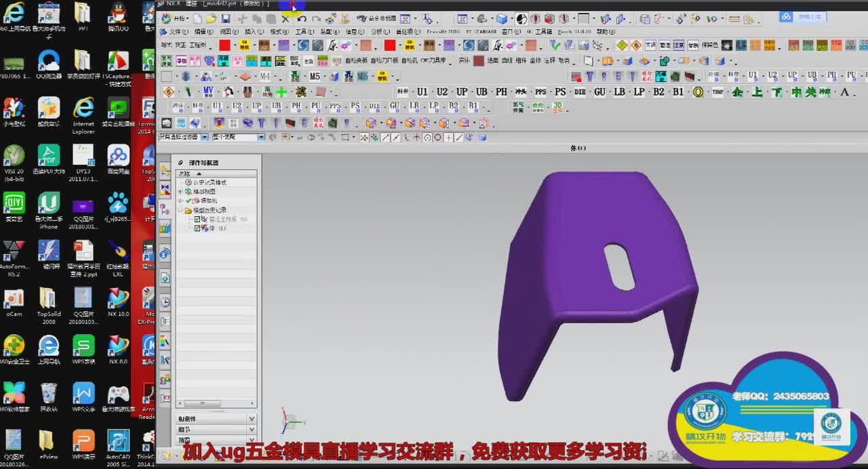The width and height of the screenshot is (868, 469).
Task: Click the History clock icon in sidebar
Action: click(x=165, y=302)
